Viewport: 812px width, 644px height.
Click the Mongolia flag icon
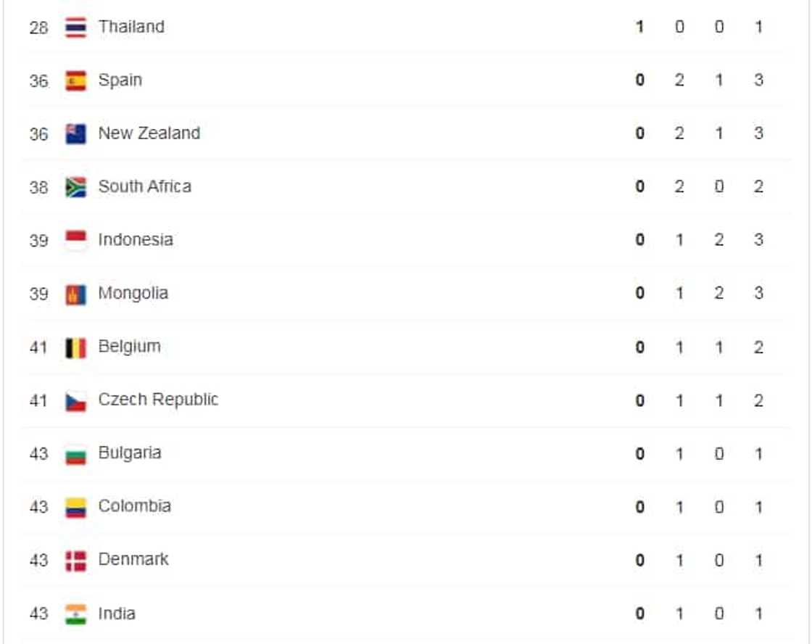pos(75,294)
